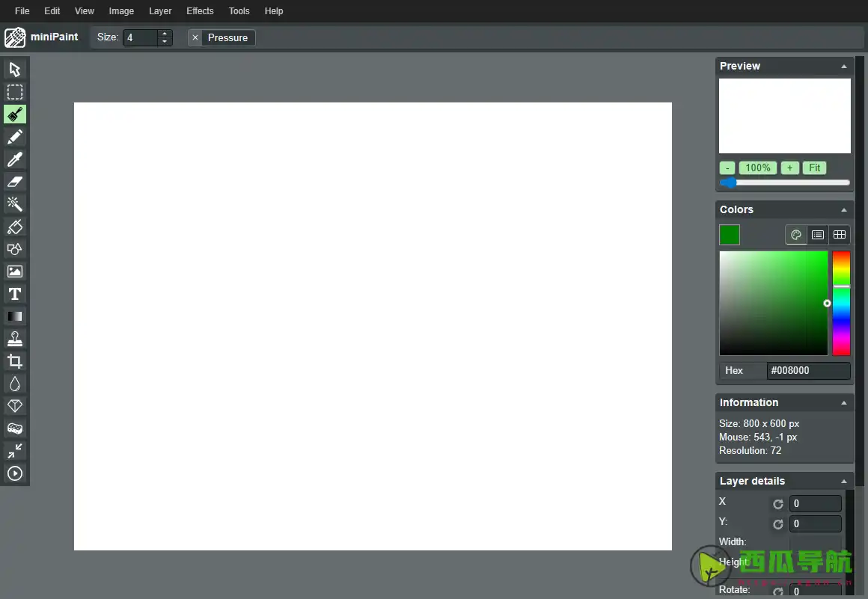Screen dimensions: 868x599
Task: Choose the Crop tool
Action: coord(15,361)
